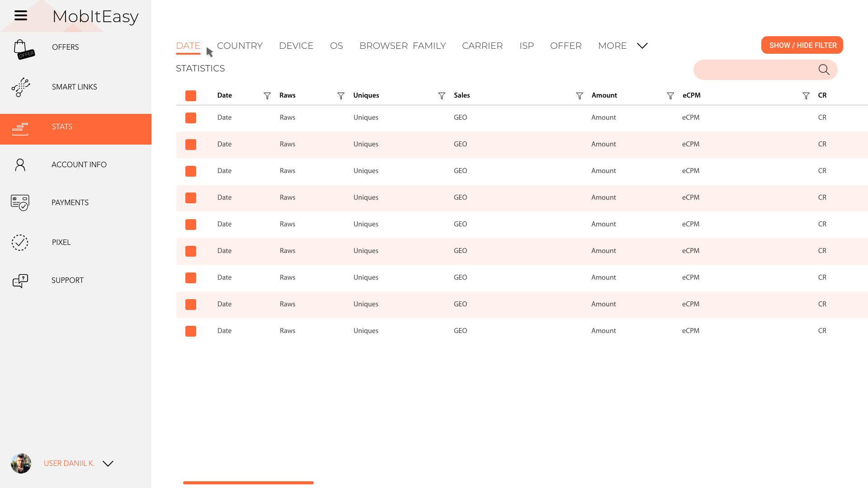Switch to the BROWSER FAMILY tab

[x=402, y=46]
